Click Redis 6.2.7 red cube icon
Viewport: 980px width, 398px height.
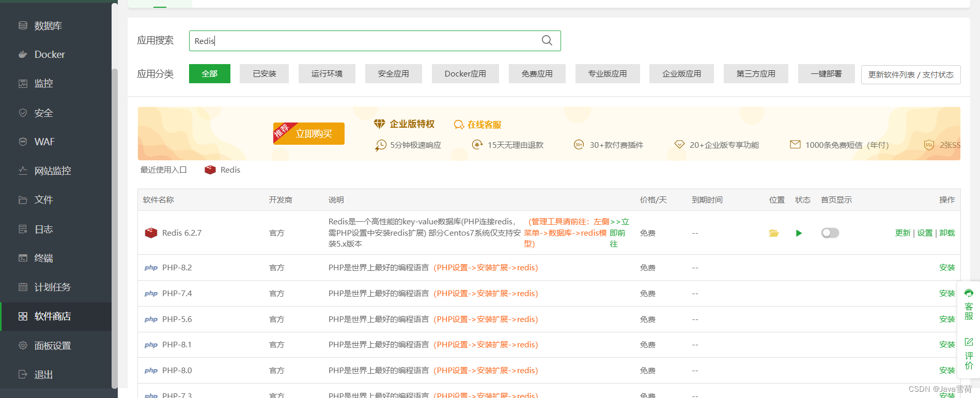[x=151, y=233]
